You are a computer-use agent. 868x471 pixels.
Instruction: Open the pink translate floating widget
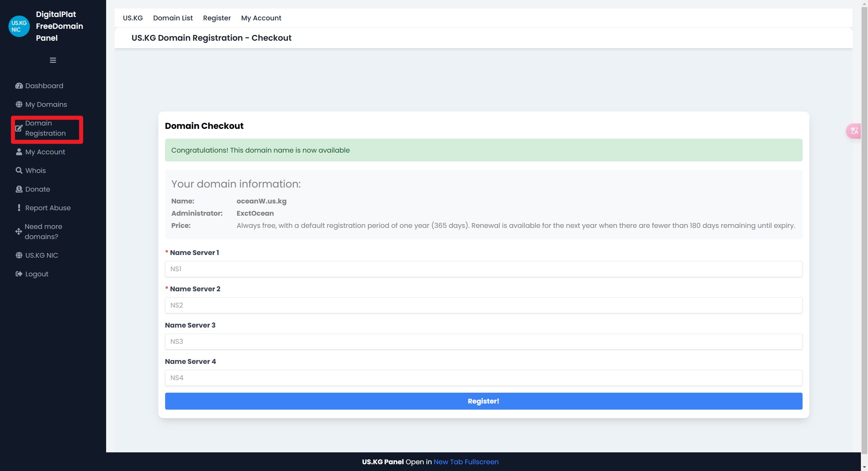(854, 131)
